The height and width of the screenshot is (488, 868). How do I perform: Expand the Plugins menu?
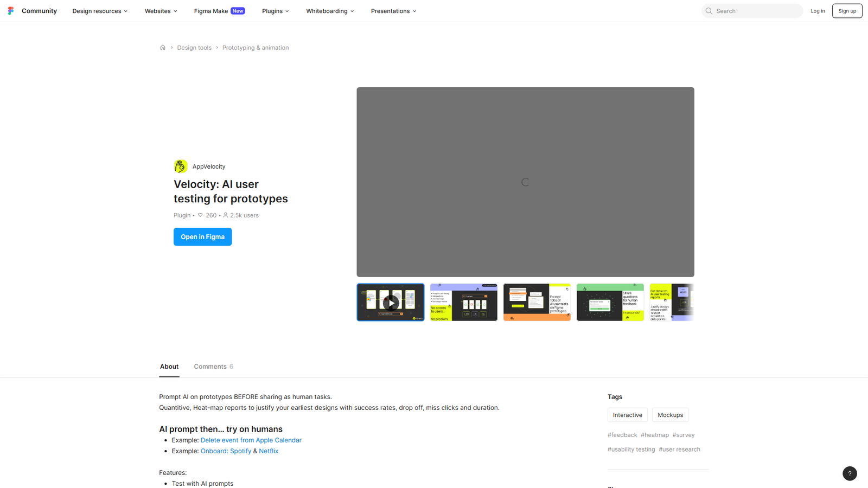(275, 11)
